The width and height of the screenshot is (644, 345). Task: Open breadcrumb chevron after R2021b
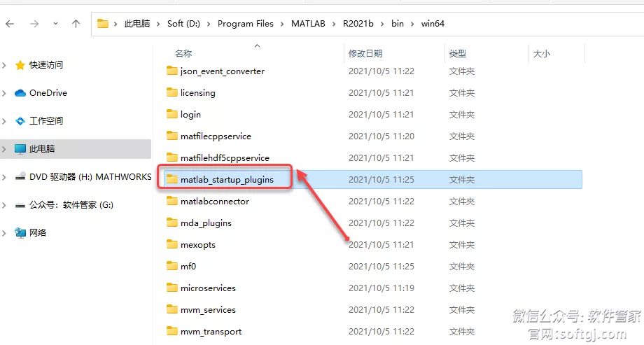point(382,24)
